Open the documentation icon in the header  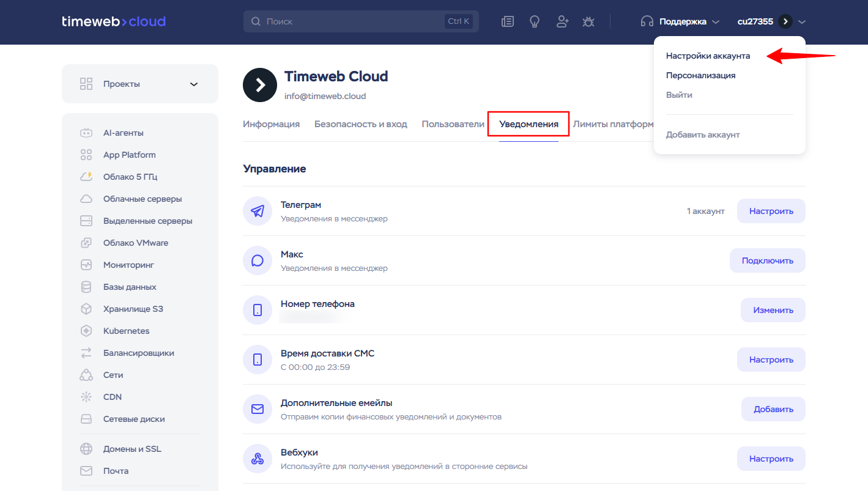pyautogui.click(x=507, y=21)
